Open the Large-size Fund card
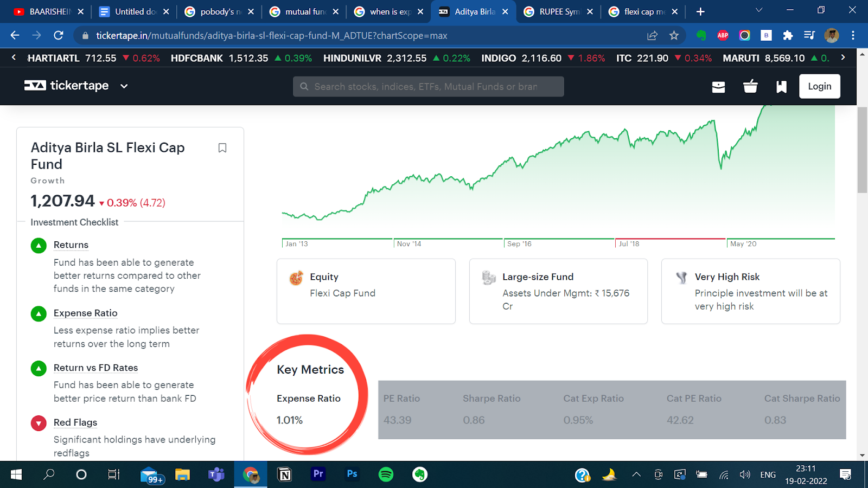Viewport: 868px width, 488px height. (x=558, y=291)
